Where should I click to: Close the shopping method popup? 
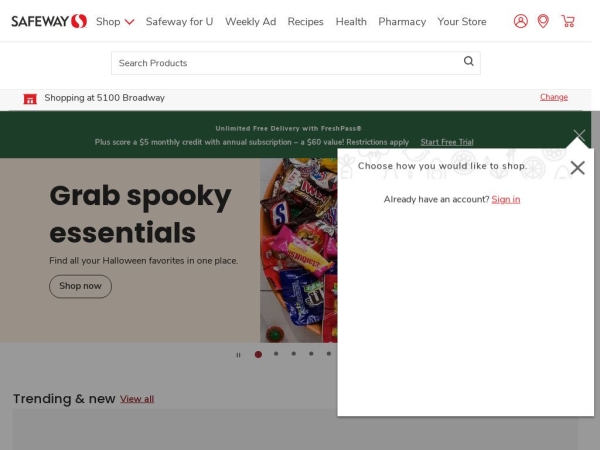click(x=577, y=168)
